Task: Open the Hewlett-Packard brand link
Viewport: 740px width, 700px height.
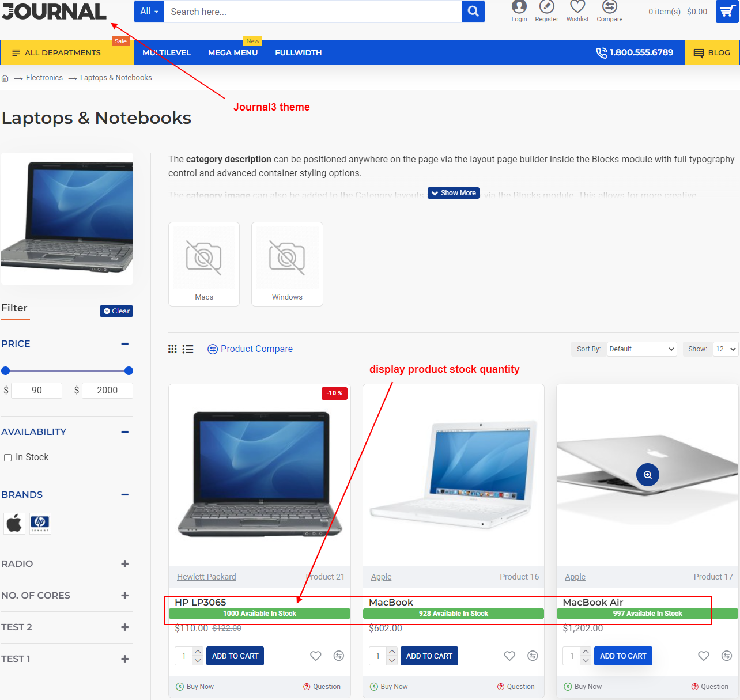Action: tap(206, 577)
